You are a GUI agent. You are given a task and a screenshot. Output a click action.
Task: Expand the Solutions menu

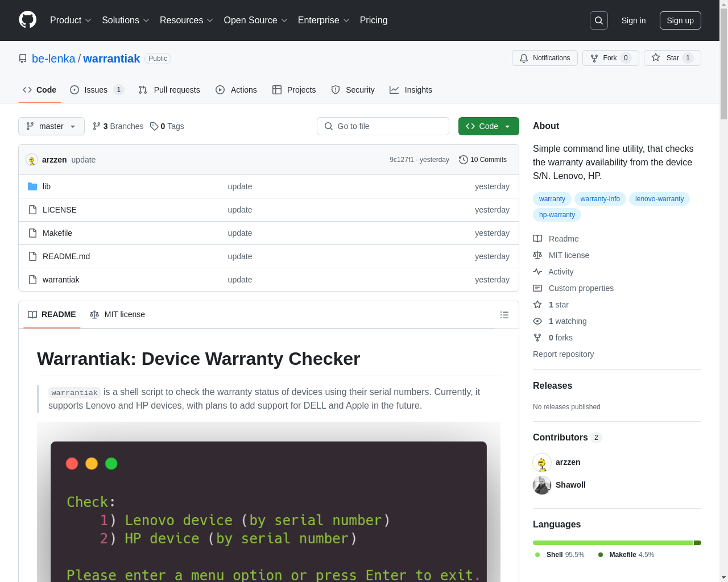tap(126, 20)
